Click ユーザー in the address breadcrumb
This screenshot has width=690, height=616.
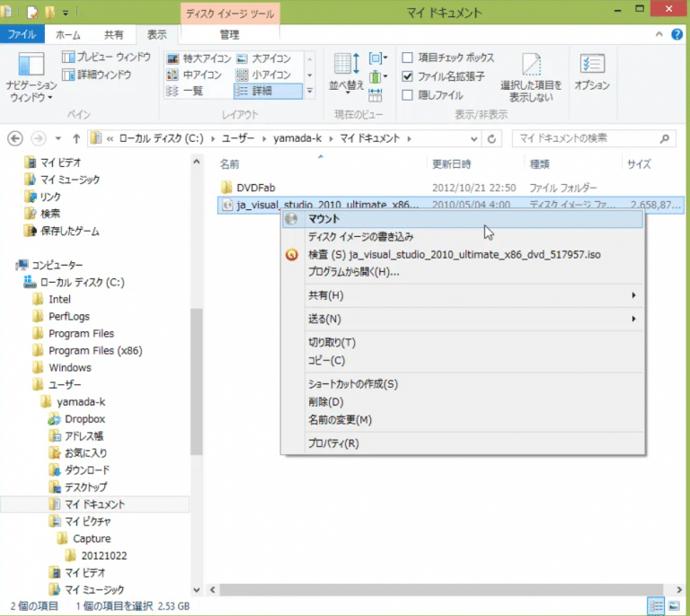point(237,139)
